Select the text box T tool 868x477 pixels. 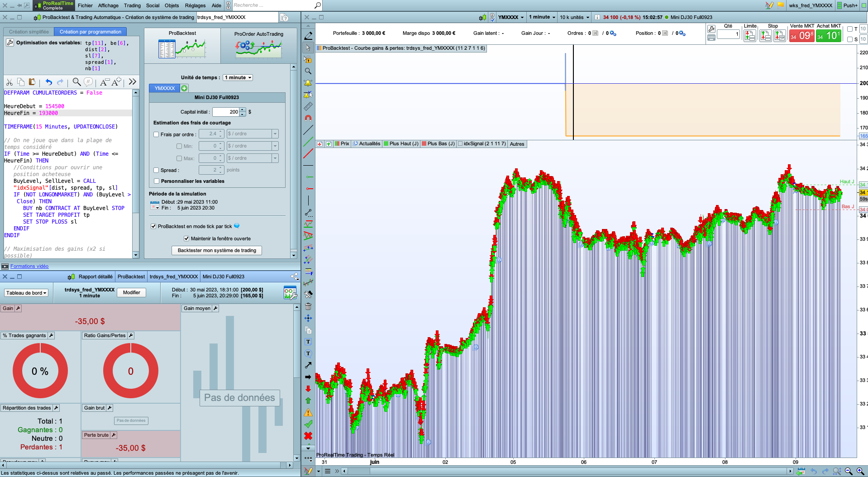pos(308,342)
